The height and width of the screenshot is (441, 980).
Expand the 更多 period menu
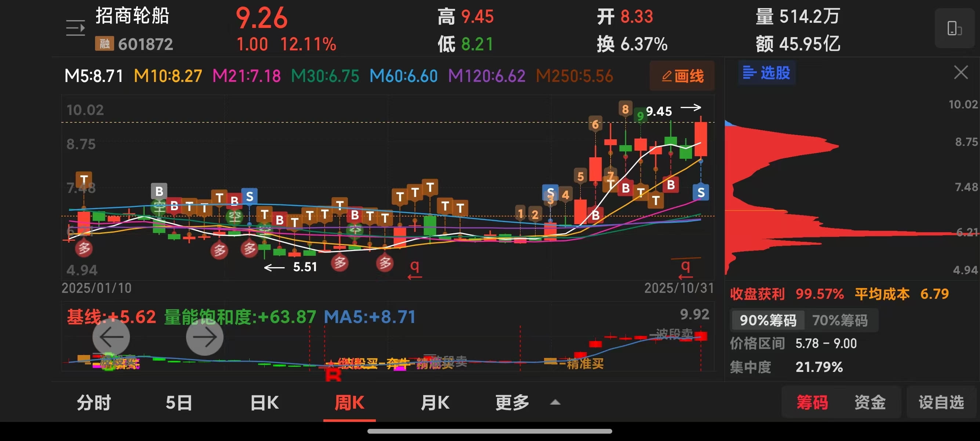[x=512, y=402]
